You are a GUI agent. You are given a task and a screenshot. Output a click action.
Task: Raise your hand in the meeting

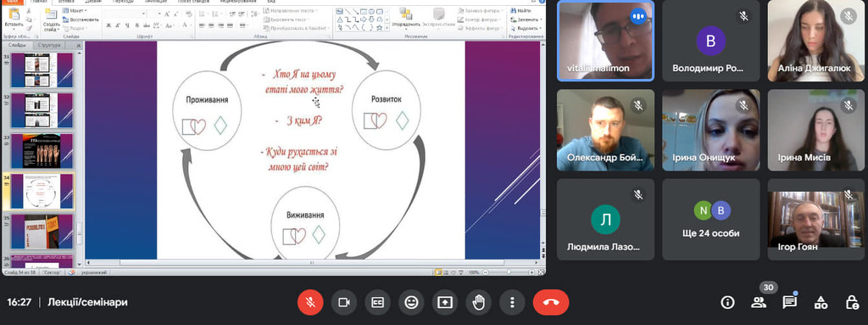(479, 302)
